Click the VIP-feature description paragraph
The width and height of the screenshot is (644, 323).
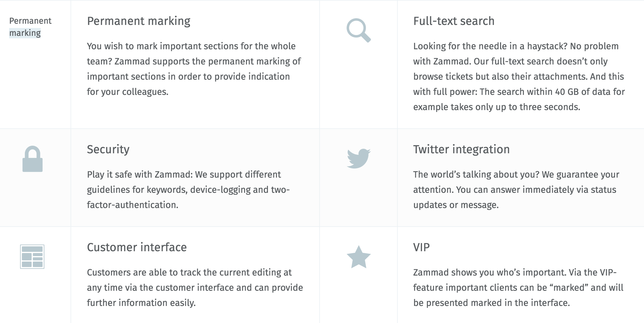(518, 287)
